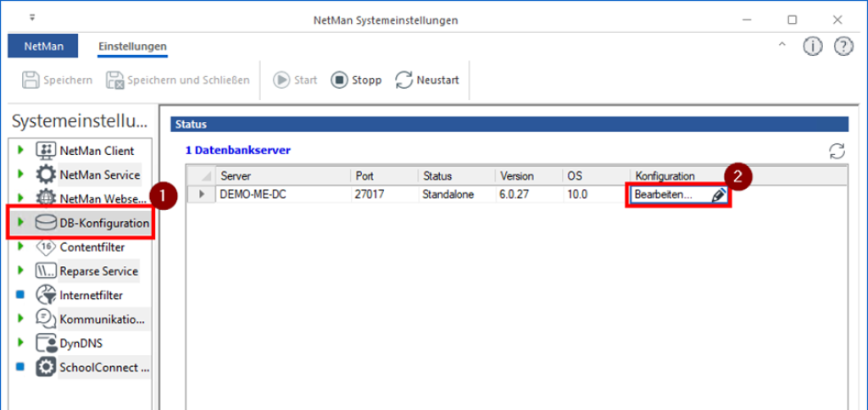This screenshot has height=410, width=868.
Task: Select the NetMan Client sidebar entry
Action: click(x=96, y=151)
